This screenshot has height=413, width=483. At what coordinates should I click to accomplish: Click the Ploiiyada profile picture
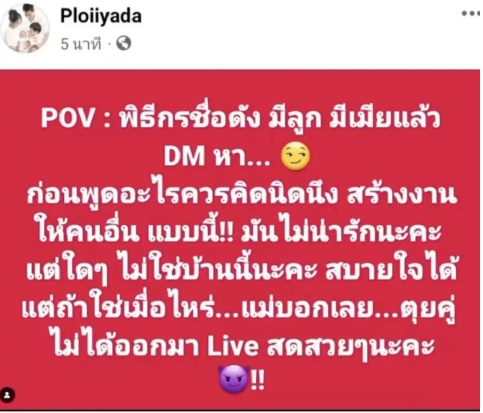tap(26, 28)
